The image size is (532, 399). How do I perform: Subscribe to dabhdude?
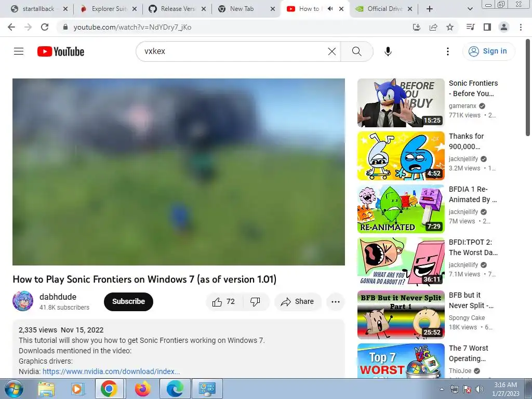coord(129,302)
